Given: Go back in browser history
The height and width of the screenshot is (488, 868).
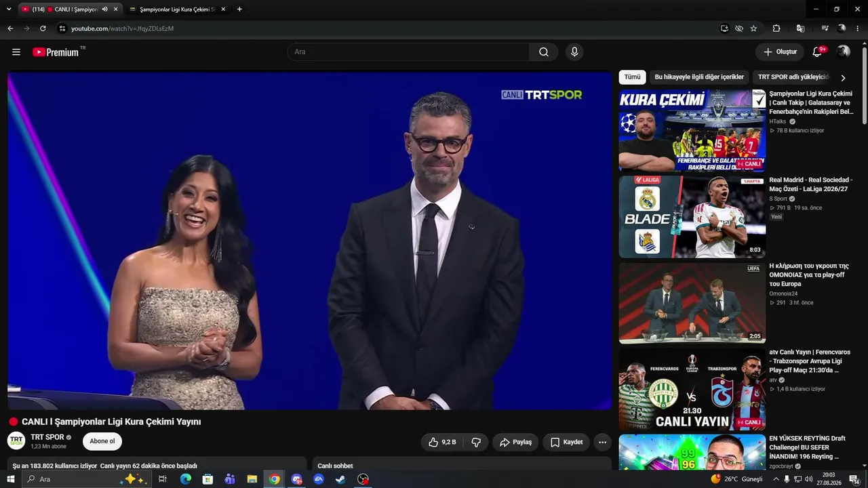Looking at the screenshot, I should click(10, 28).
